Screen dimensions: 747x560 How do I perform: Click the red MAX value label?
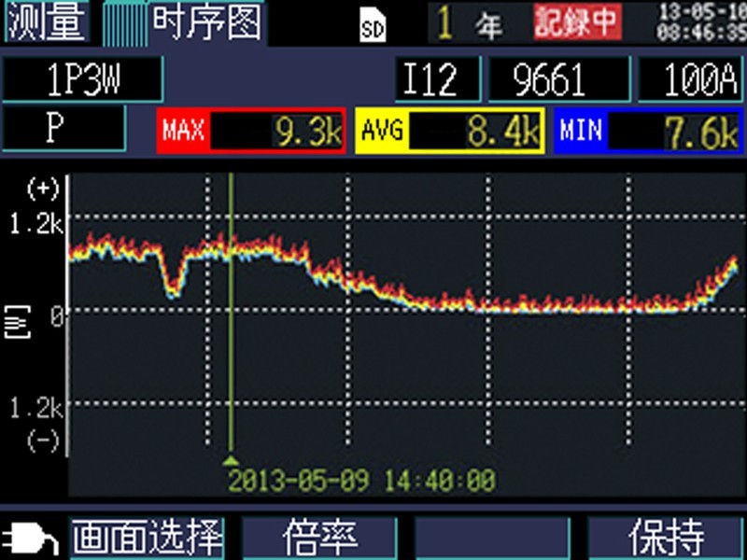pyautogui.click(x=183, y=131)
